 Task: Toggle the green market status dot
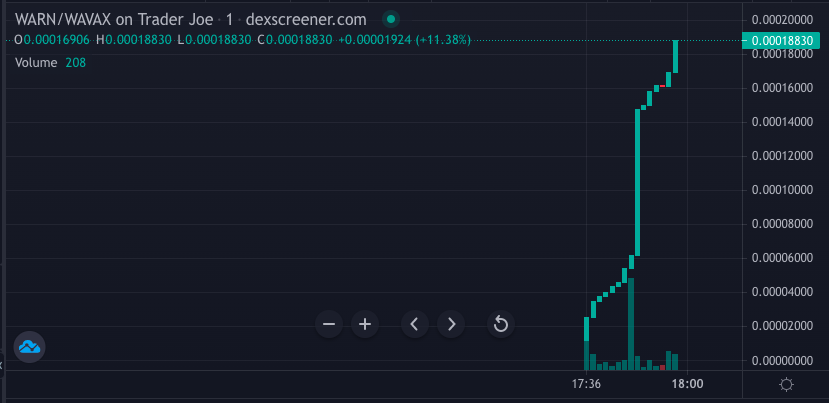[x=391, y=20]
